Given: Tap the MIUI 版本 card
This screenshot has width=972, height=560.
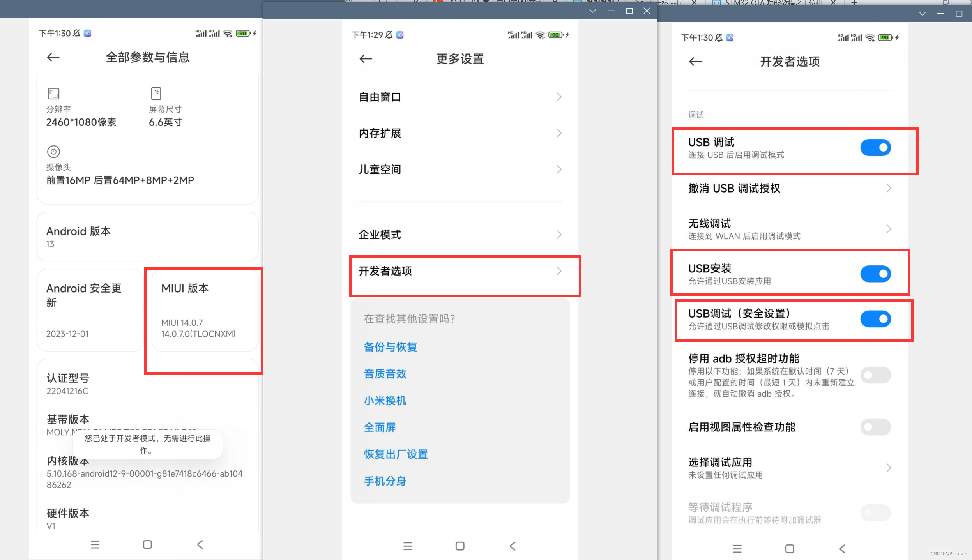Looking at the screenshot, I should (x=205, y=311).
